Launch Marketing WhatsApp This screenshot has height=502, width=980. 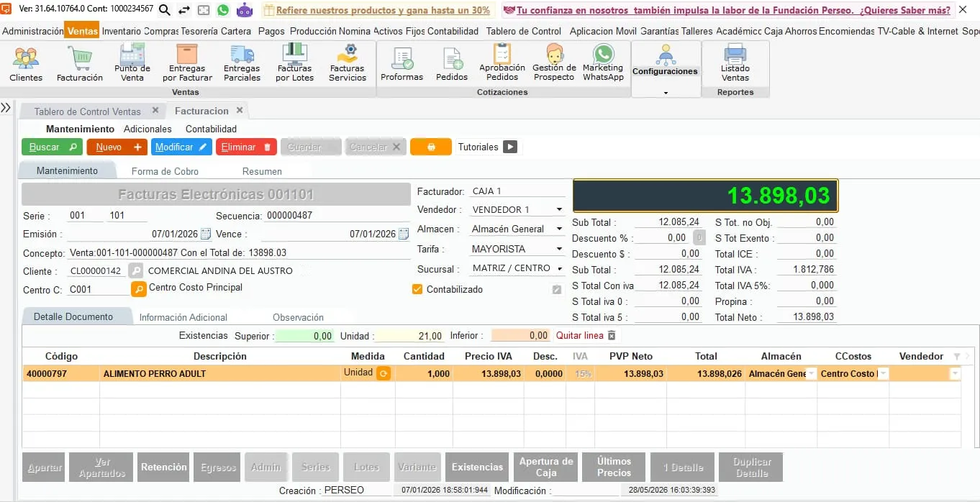[603, 63]
